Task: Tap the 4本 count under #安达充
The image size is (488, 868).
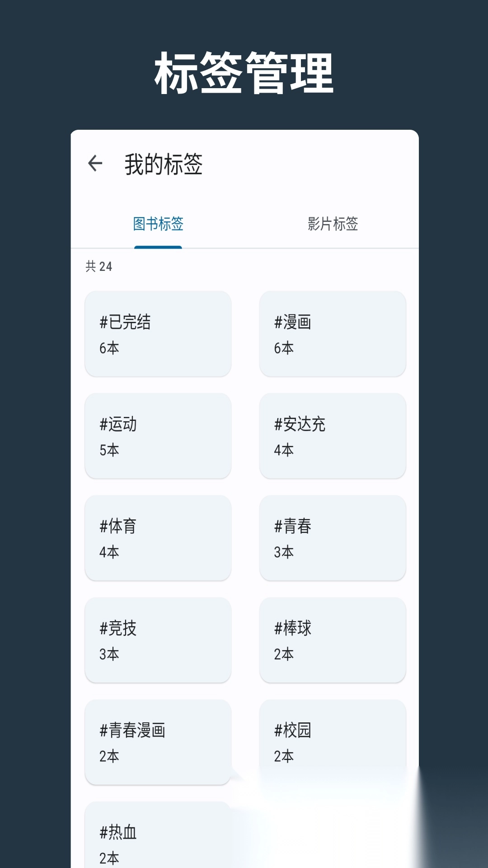Action: point(284,450)
